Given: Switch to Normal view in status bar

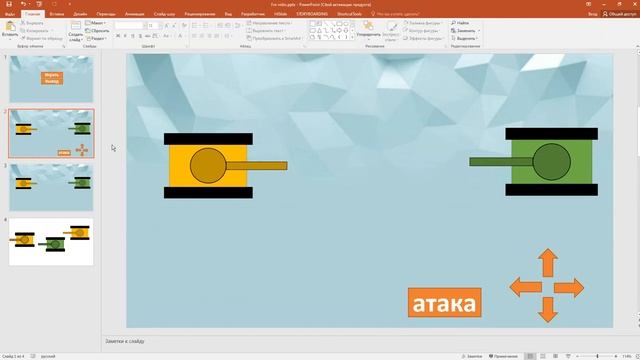Looking at the screenshot, I should click(x=530, y=356).
